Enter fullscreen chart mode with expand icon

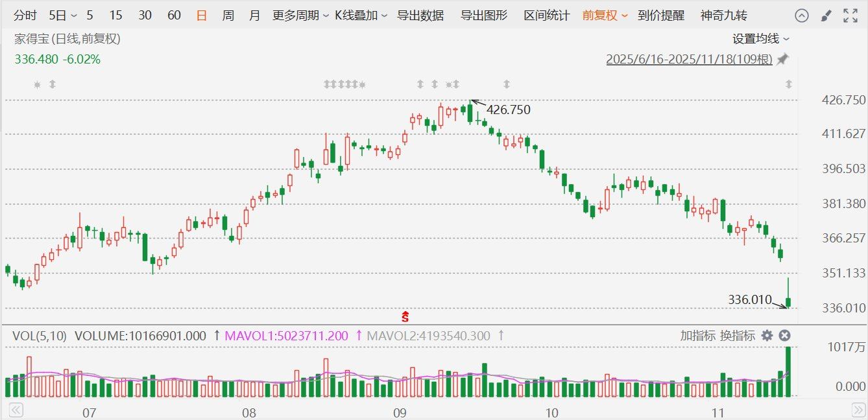[x=849, y=15]
